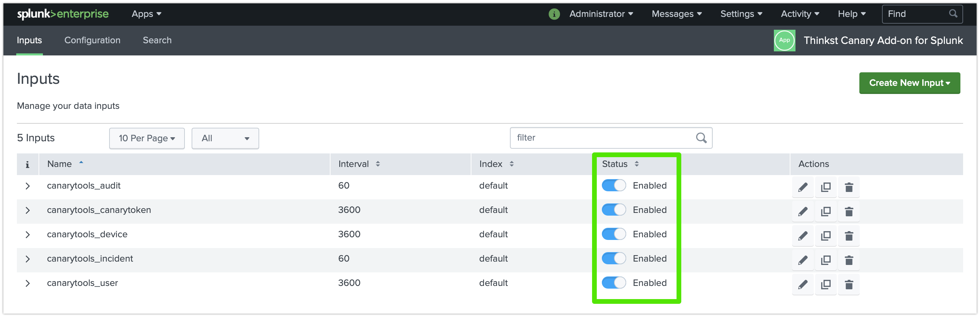Click the Thinkst Canary Add-on title
Viewport: 980px width, 317px height.
tap(883, 40)
